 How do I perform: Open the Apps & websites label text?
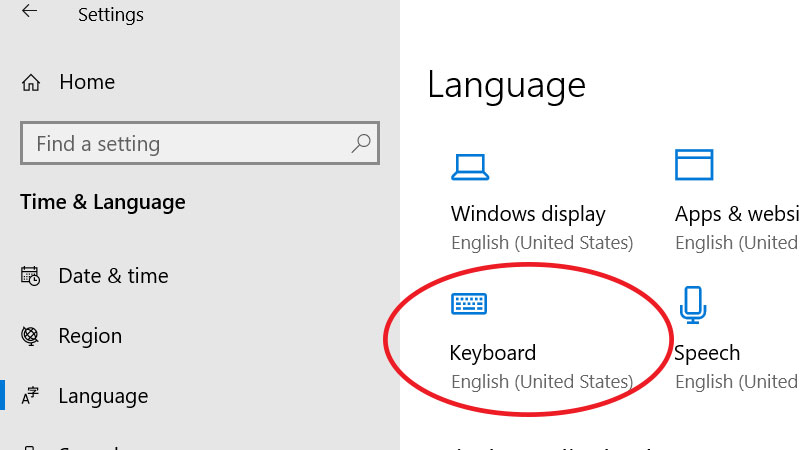737,214
